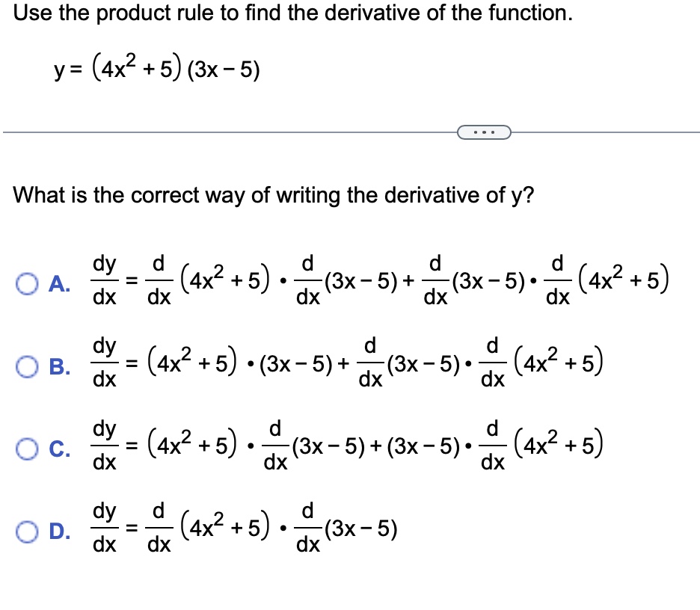700x610 pixels.
Task: Click the dy/dx fraction in choice A
Action: tap(105, 281)
